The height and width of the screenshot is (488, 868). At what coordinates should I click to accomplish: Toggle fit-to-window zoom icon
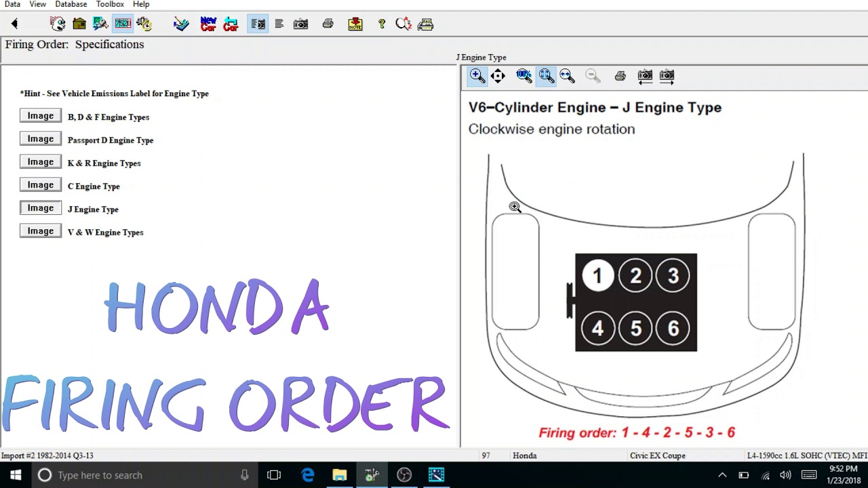point(546,76)
